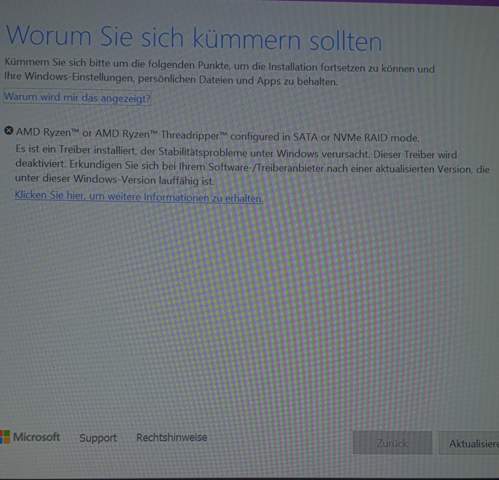The image size is (499, 480).
Task: Click the error X icon beside AMD Ryzen
Action: point(9,131)
